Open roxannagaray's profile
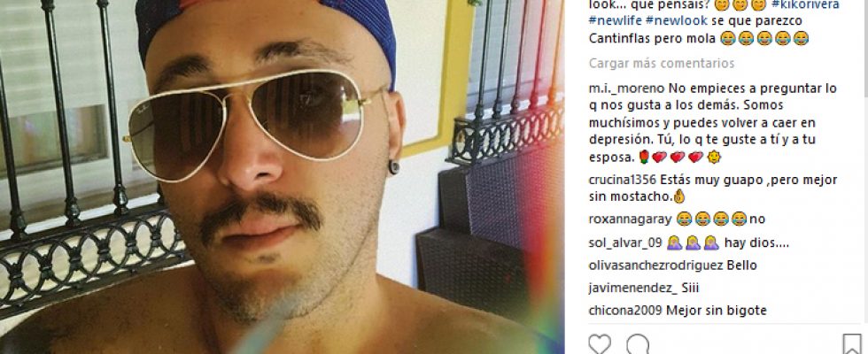 [630, 219]
